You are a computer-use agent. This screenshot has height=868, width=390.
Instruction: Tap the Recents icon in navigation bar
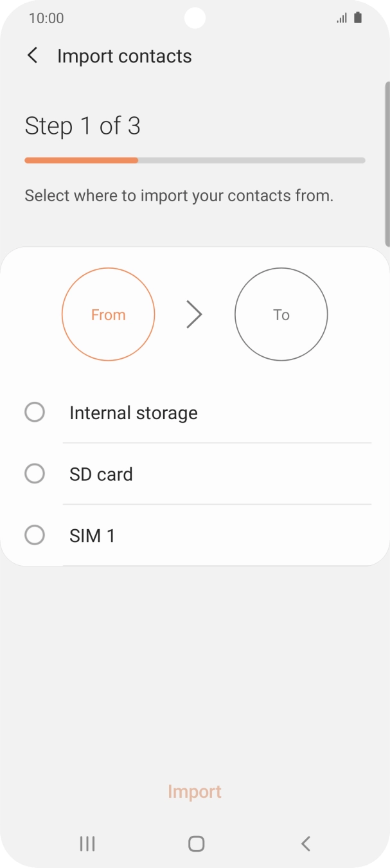click(87, 844)
